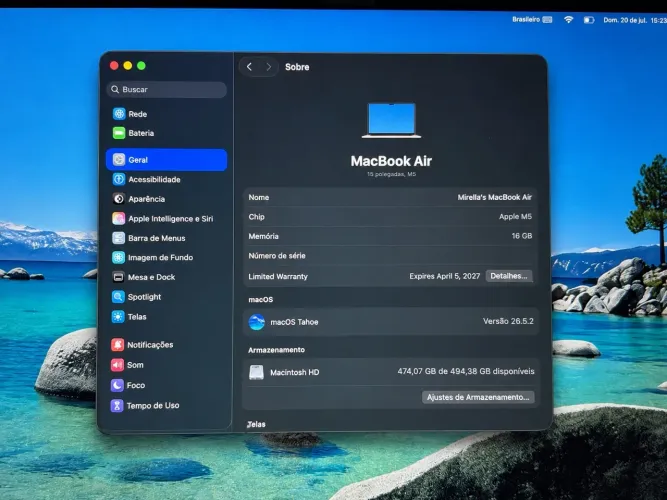Viewport: 667px width, 500px height.
Task: Click the Expires April 5, 2027 text
Action: (x=445, y=276)
